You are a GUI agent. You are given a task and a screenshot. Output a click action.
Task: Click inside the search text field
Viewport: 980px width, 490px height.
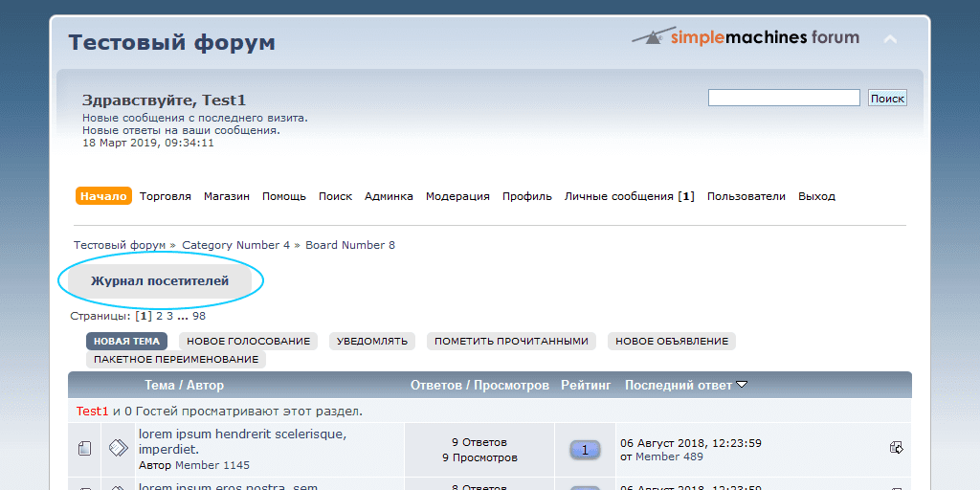783,98
